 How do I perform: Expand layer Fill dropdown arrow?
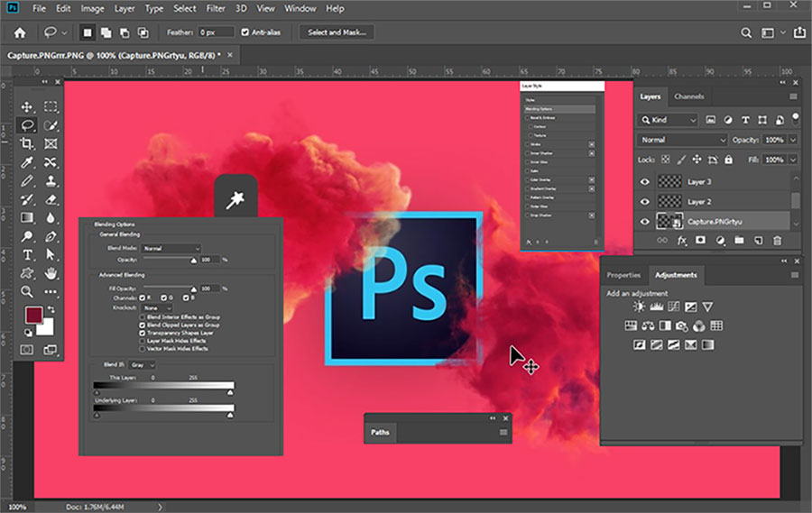(793, 160)
